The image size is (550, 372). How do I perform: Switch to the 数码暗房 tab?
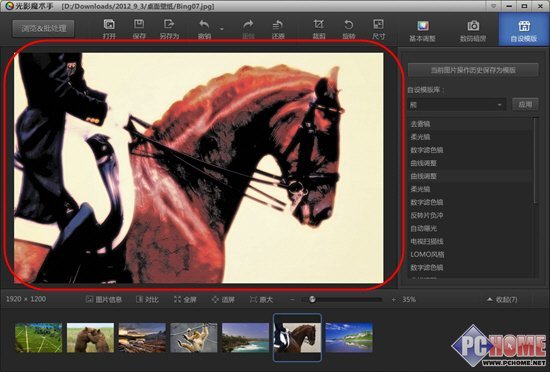[473, 31]
